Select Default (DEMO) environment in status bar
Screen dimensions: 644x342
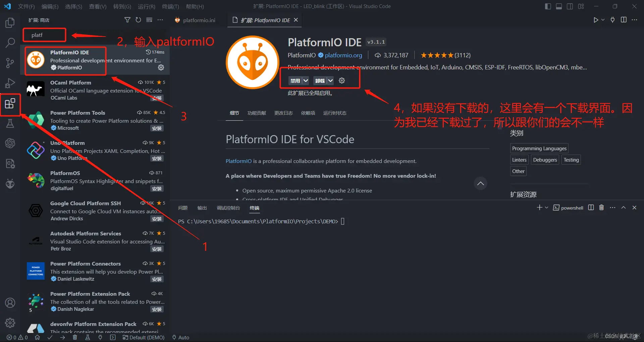pos(144,337)
